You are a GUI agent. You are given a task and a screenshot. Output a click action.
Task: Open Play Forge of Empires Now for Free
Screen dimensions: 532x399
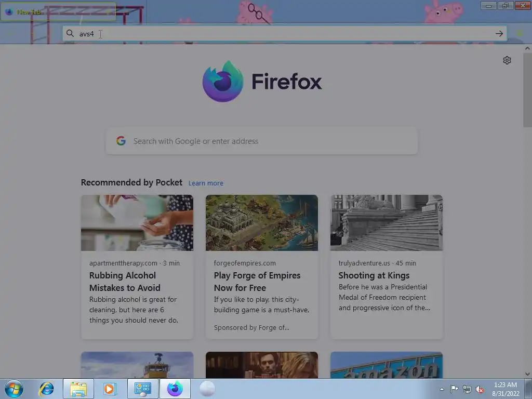257,282
